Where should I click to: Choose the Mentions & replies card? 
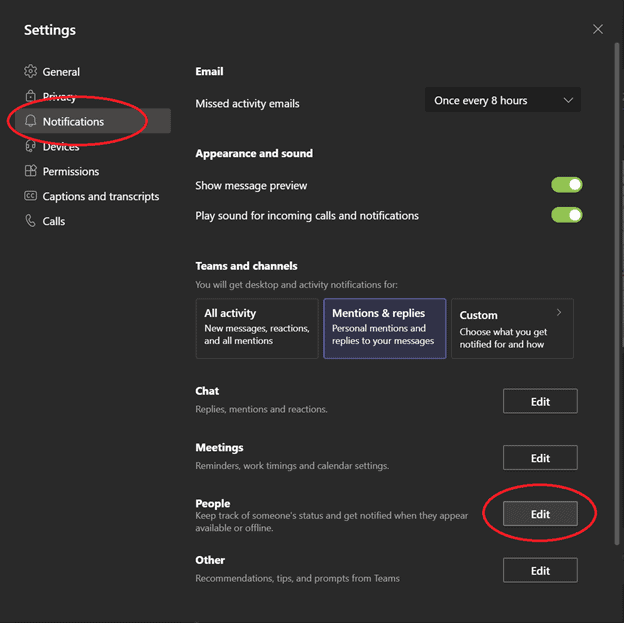[x=384, y=328]
